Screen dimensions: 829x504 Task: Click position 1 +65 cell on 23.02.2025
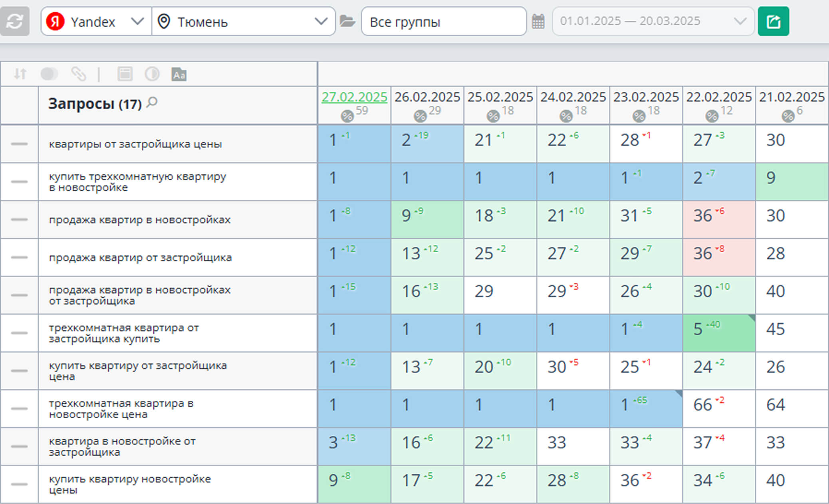pyautogui.click(x=646, y=409)
